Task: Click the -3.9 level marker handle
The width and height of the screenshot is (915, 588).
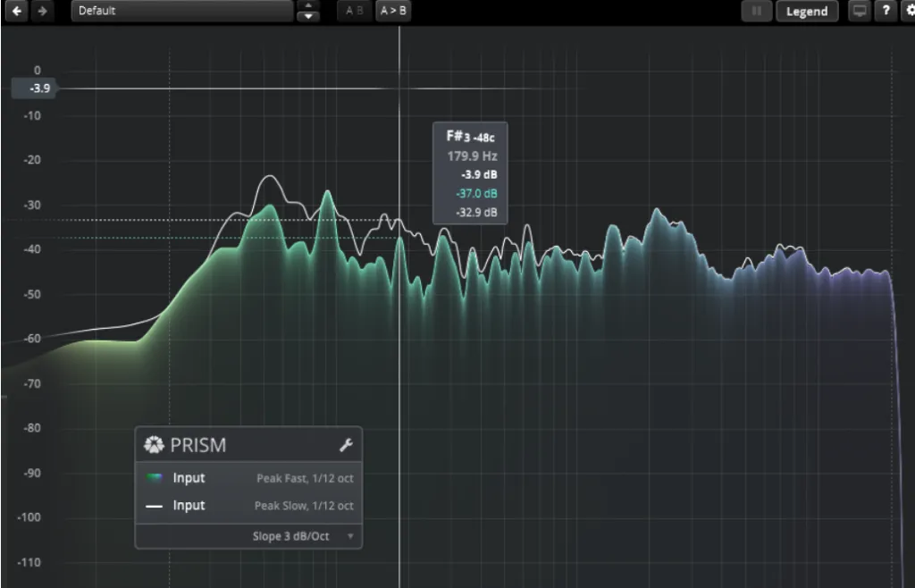Action: (x=35, y=88)
